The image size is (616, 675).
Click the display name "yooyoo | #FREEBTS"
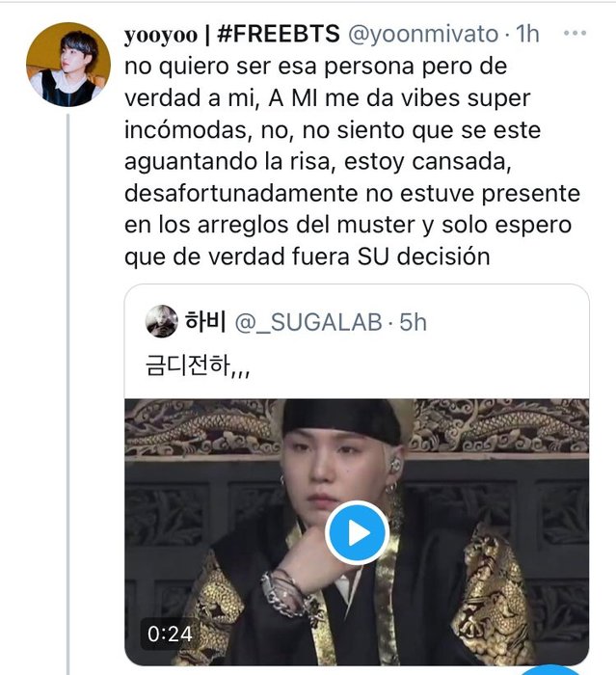click(x=229, y=35)
